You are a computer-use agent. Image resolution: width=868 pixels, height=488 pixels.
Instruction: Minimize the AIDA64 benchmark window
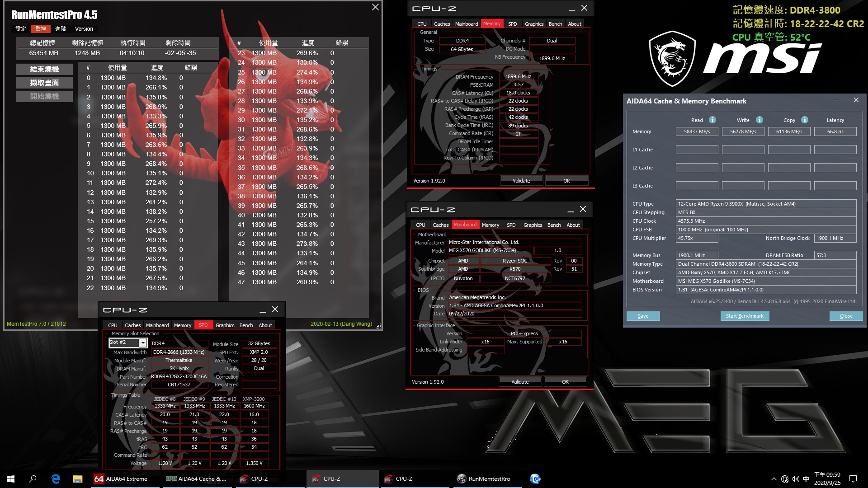tap(835, 100)
